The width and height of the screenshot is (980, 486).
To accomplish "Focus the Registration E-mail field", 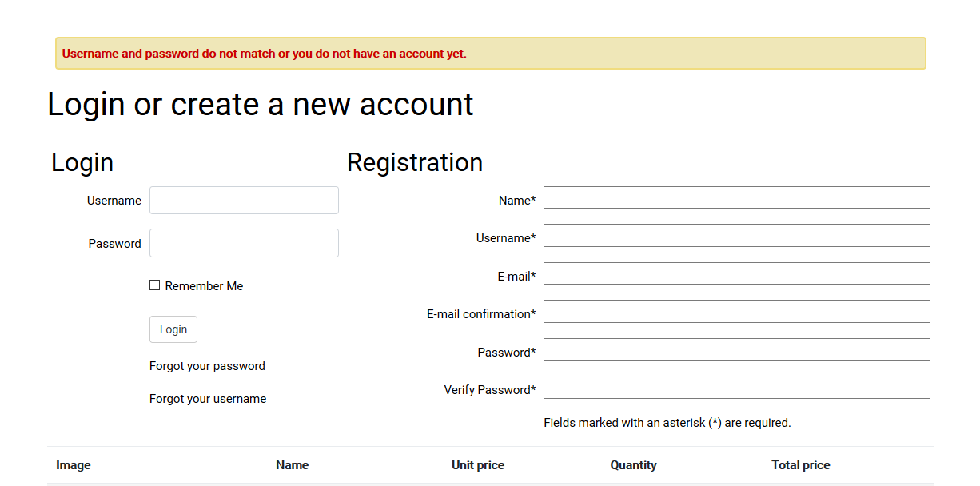I will pyautogui.click(x=736, y=273).
